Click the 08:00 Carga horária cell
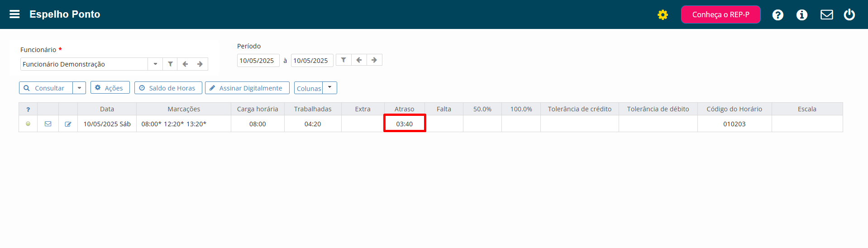868x248 pixels. tap(258, 124)
